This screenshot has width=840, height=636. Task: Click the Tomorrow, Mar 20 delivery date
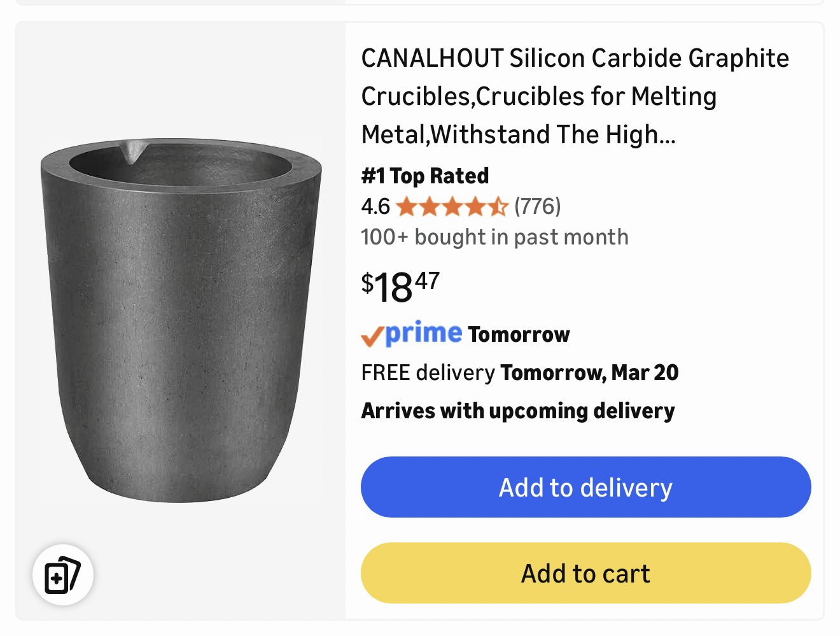click(589, 372)
